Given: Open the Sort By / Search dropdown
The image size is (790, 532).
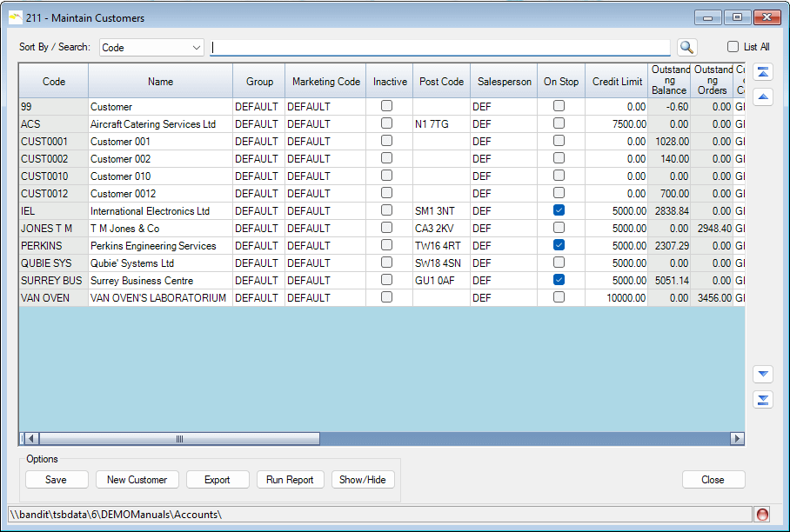Looking at the screenshot, I should [x=151, y=48].
